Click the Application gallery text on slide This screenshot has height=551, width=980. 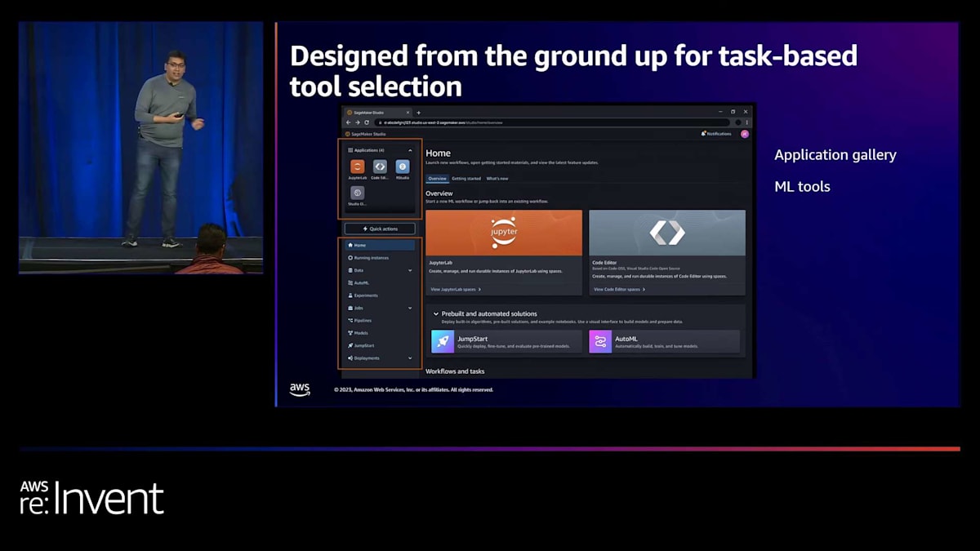pyautogui.click(x=835, y=155)
